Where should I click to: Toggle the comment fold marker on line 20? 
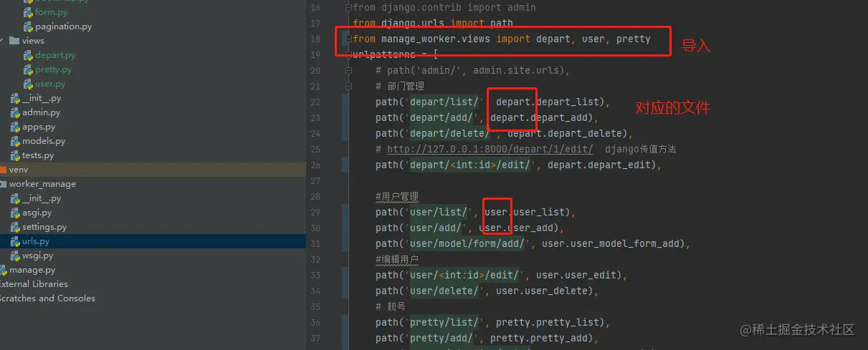349,71
